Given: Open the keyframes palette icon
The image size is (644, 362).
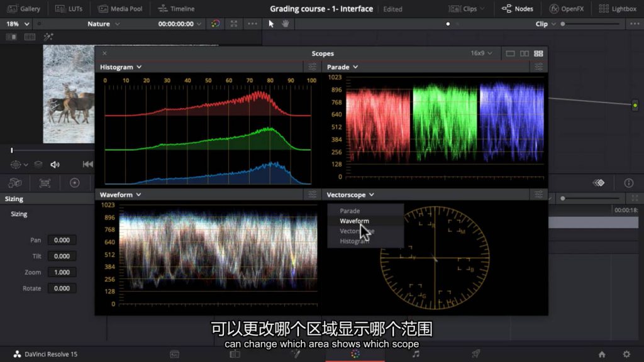Looking at the screenshot, I should 599,183.
